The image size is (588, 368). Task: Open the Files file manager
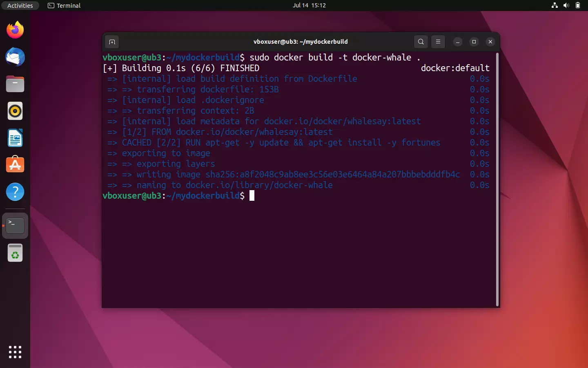point(15,84)
